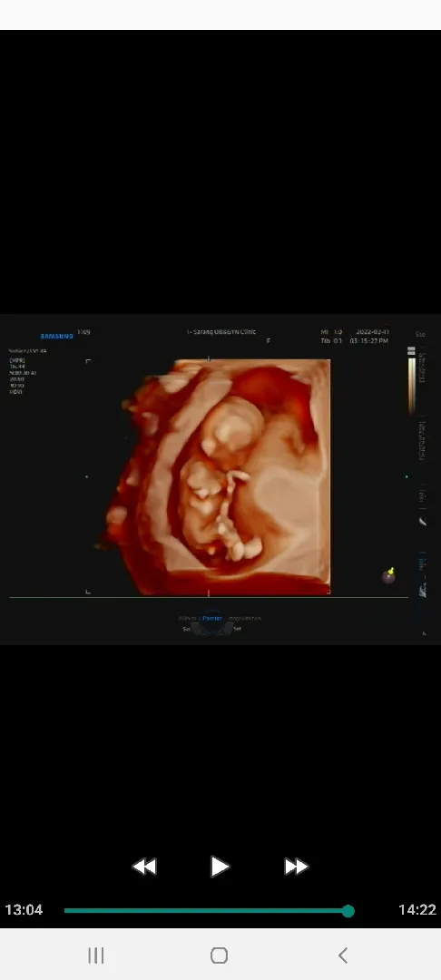Tap the black area above the video
This screenshot has width=441, height=980.
[220, 171]
